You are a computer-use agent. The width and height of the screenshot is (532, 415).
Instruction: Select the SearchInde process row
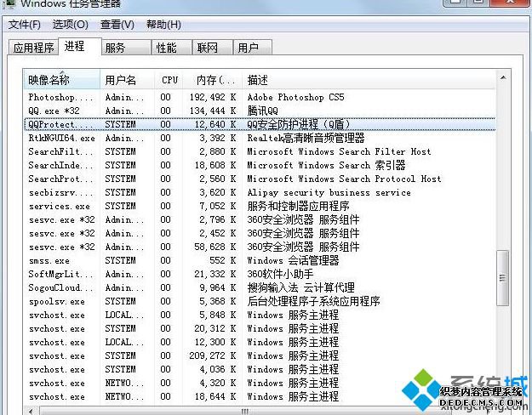(260, 165)
